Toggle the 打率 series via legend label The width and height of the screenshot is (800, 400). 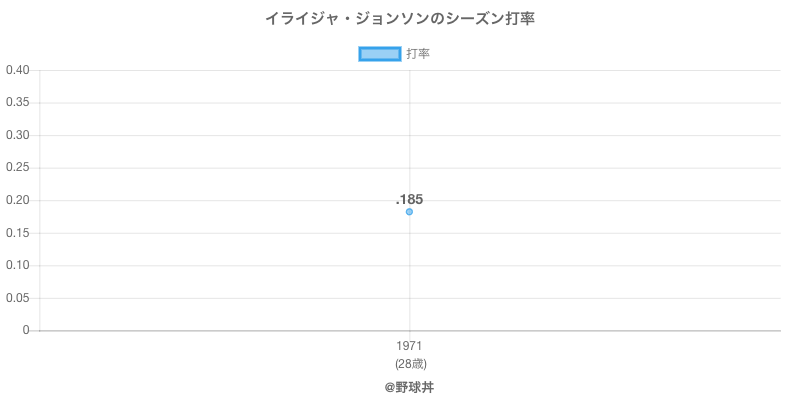418,54
